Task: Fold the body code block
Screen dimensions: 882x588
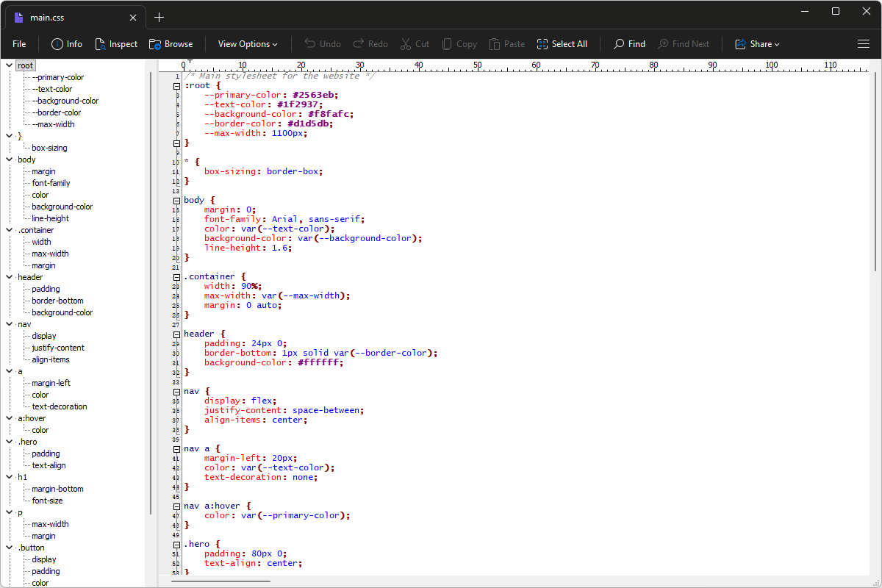Action: (176, 201)
